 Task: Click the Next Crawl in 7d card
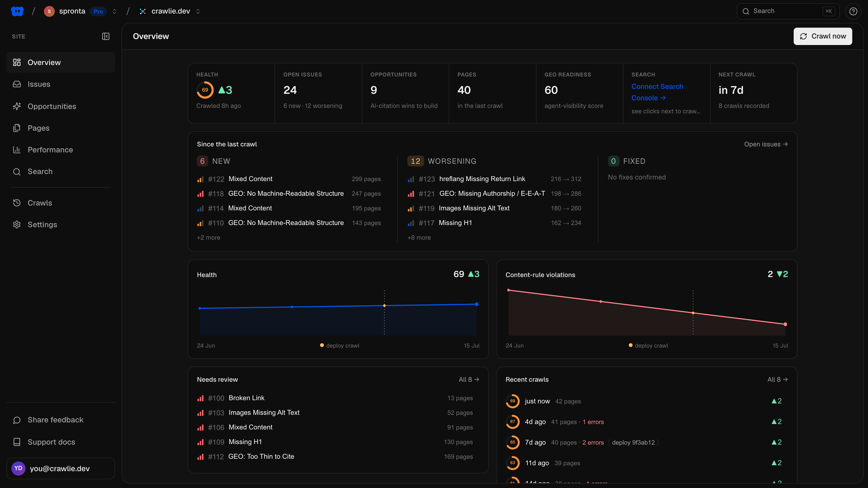(754, 93)
